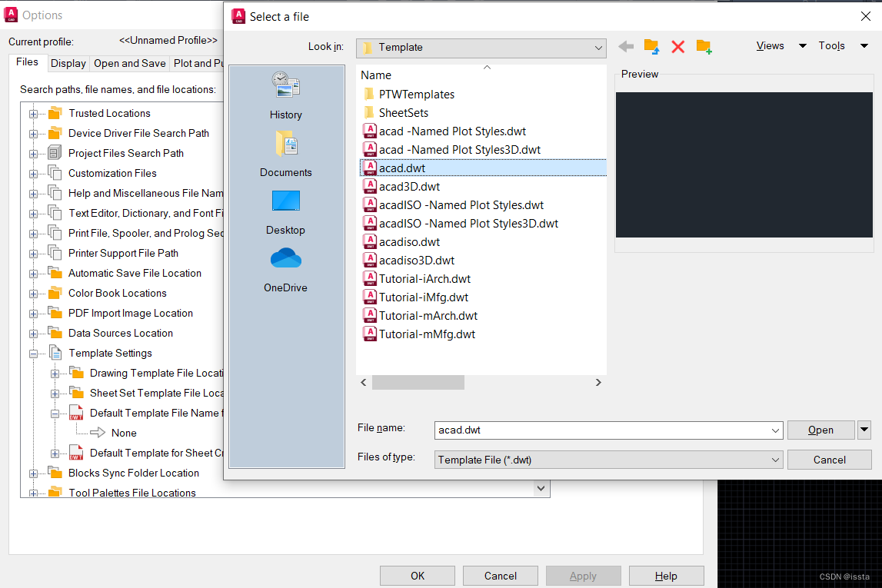Open Documents location in places sidebar
The width and height of the screenshot is (882, 588).
pos(286,154)
